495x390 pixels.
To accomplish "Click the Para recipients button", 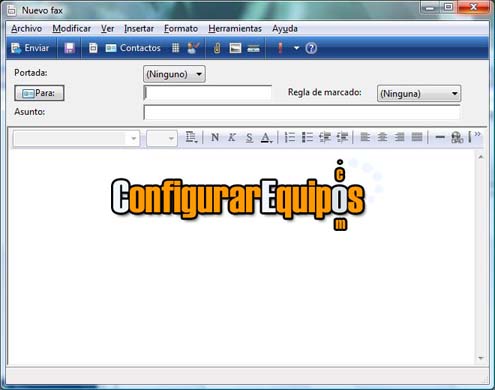I will pyautogui.click(x=39, y=93).
